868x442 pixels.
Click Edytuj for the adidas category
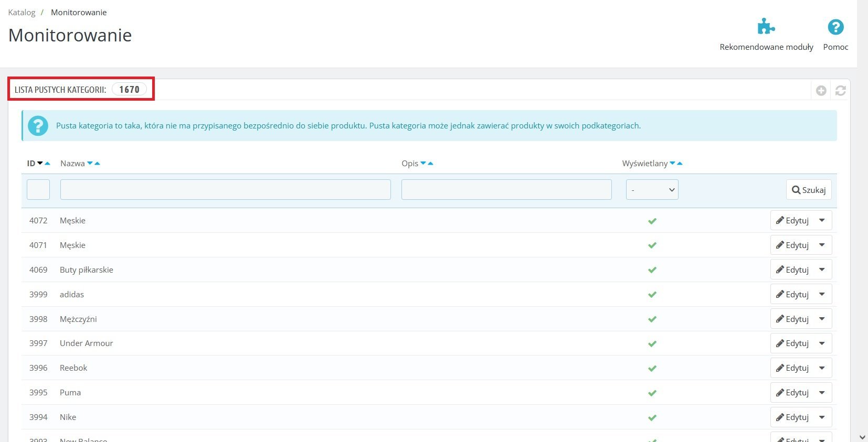pyautogui.click(x=792, y=294)
